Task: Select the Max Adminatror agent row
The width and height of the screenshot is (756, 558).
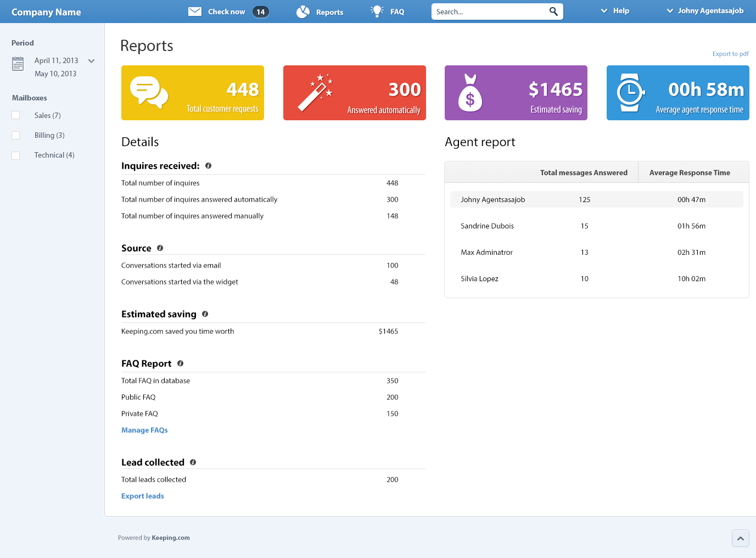Action: [x=597, y=252]
